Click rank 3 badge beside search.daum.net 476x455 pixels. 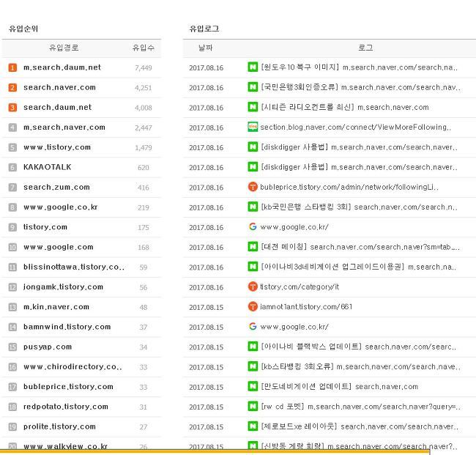12,108
